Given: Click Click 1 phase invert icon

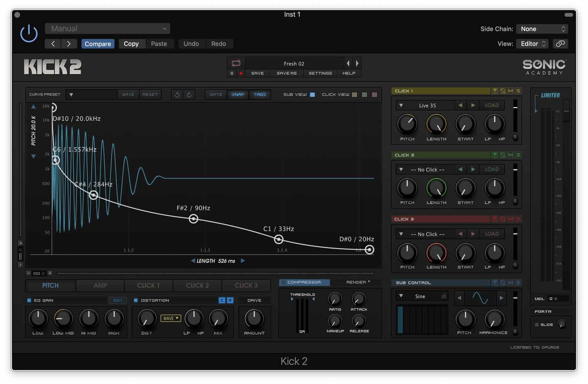Looking at the screenshot, I should pos(503,91).
